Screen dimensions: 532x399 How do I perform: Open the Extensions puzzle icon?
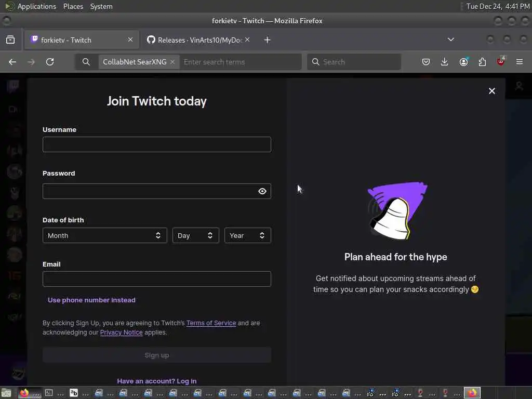482,62
